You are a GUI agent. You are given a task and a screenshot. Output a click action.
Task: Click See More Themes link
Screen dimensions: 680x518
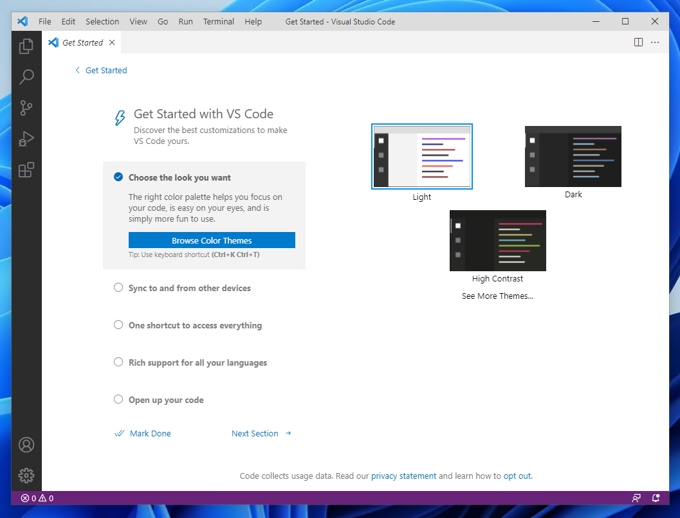click(497, 296)
